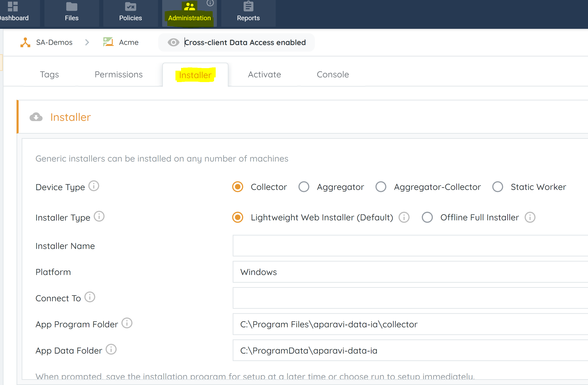588x385 pixels.
Task: Click the App Program Folder info icon
Action: pos(127,323)
